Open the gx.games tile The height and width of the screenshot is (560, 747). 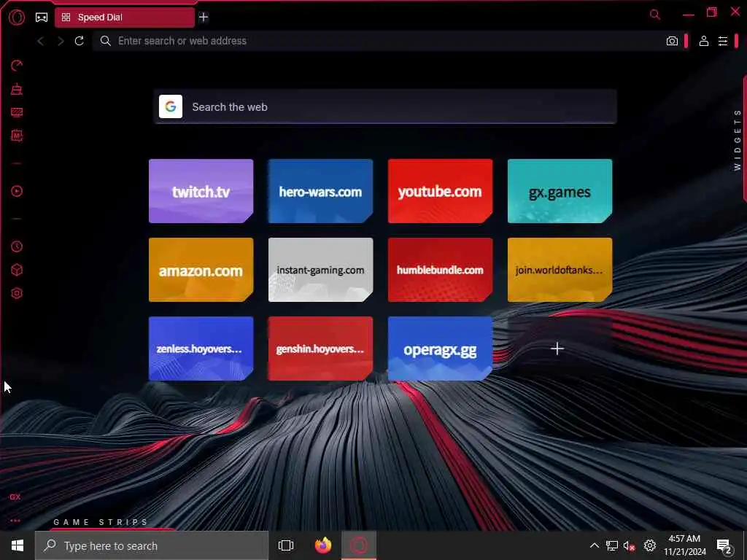[x=560, y=191]
